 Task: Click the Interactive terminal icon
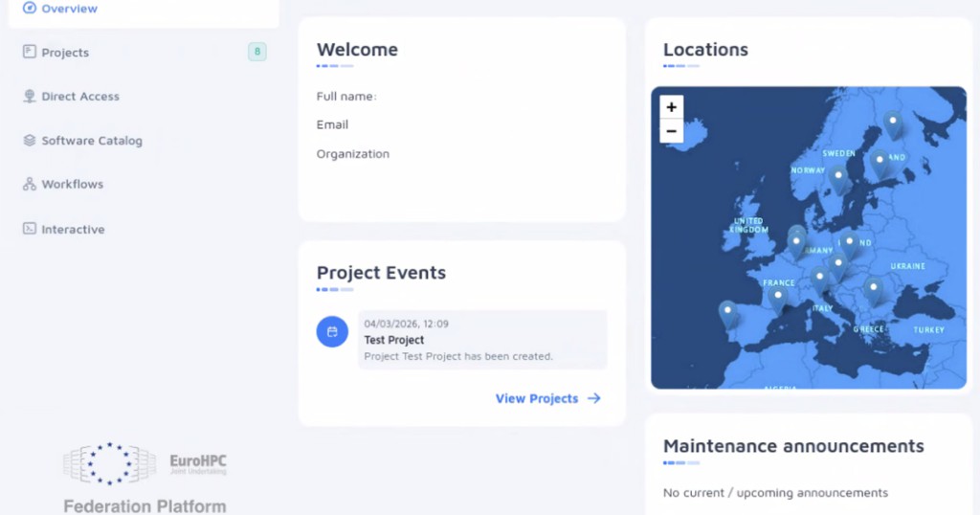[30, 229]
